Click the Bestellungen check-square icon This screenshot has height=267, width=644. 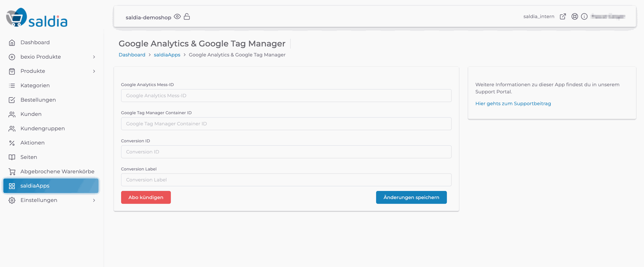pos(12,100)
